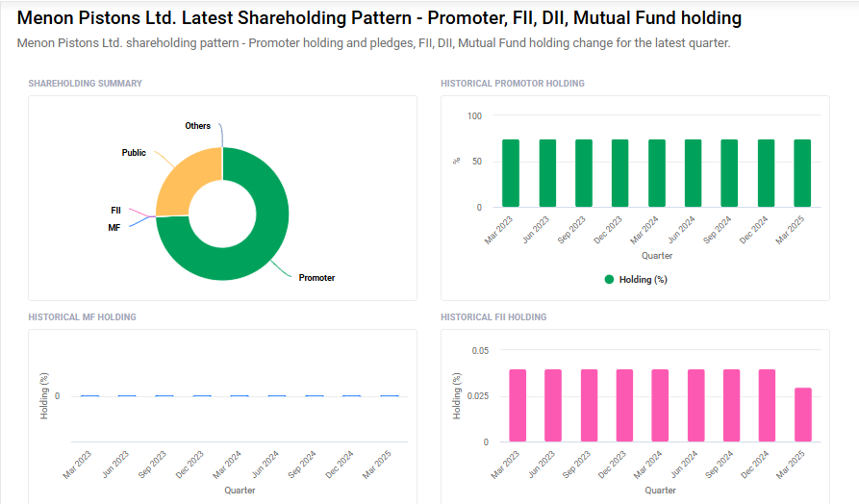Click the 50 axis value in promoter chart
Image resolution: width=859 pixels, height=504 pixels.
(x=477, y=162)
